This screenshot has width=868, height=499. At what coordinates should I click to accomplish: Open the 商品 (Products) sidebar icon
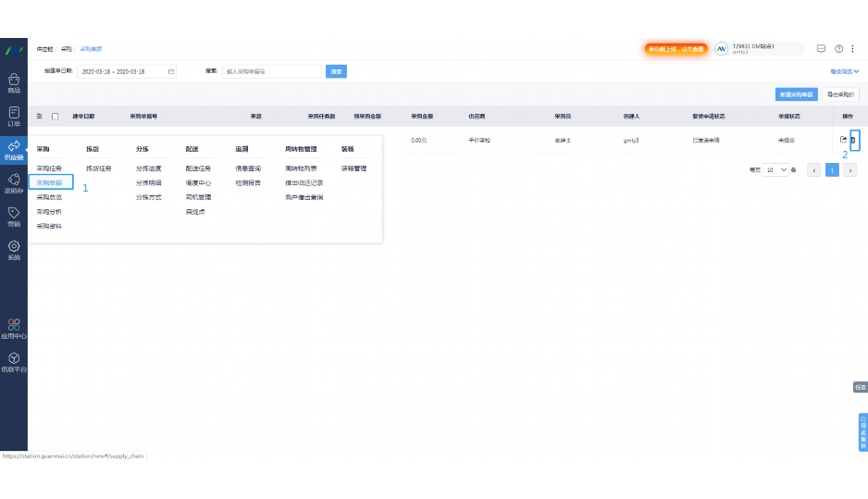(x=14, y=83)
